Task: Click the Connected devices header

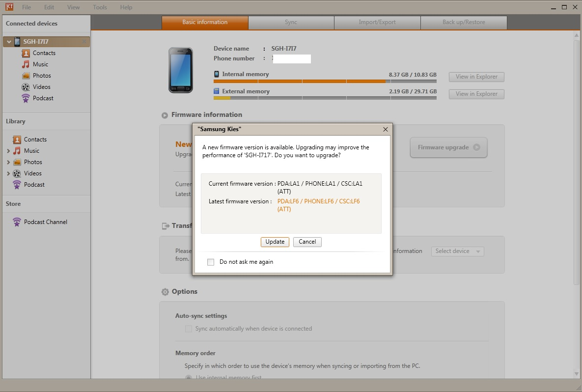Action: click(x=31, y=24)
